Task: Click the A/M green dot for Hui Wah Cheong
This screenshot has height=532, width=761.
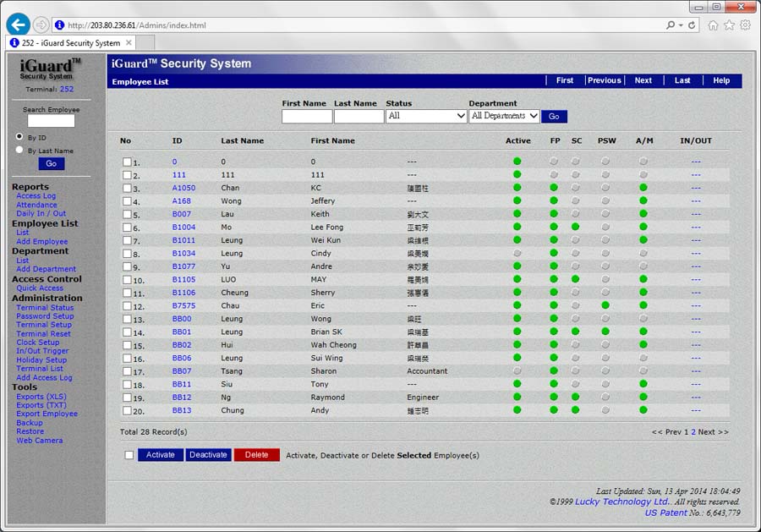Action: tap(643, 344)
